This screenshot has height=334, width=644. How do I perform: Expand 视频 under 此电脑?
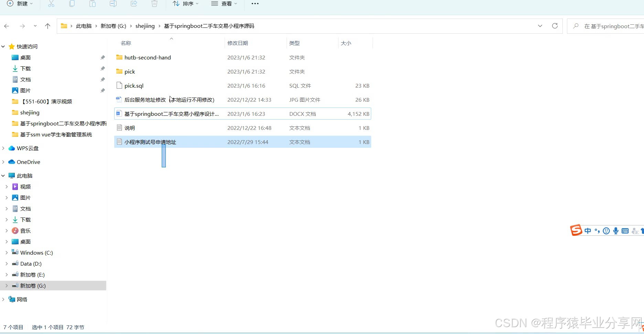(7, 187)
